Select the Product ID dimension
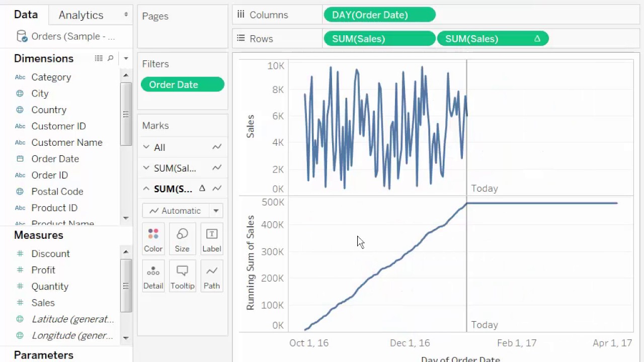Viewport: 644px width, 362px height. tap(54, 208)
